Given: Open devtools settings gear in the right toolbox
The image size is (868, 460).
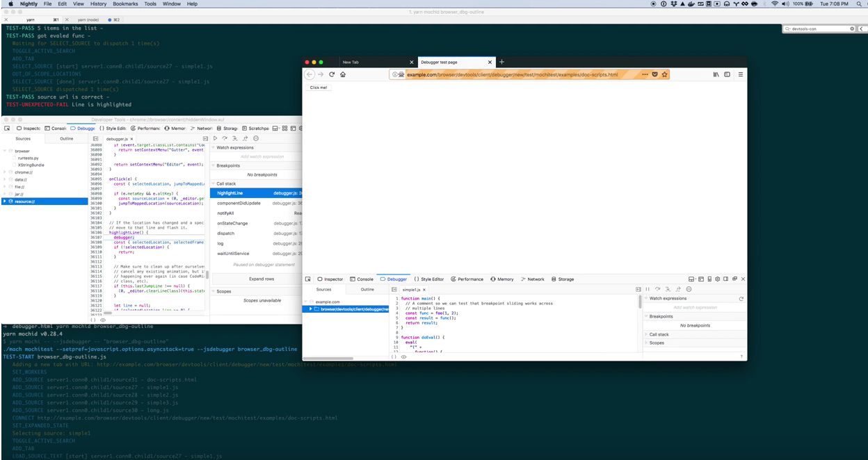Looking at the screenshot, I should pyautogui.click(x=717, y=279).
